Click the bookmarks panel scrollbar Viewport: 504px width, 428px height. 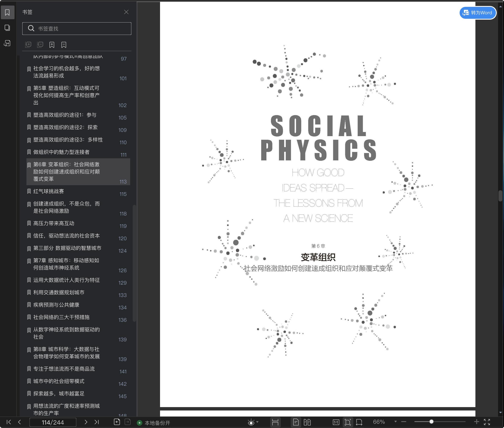(x=134, y=263)
